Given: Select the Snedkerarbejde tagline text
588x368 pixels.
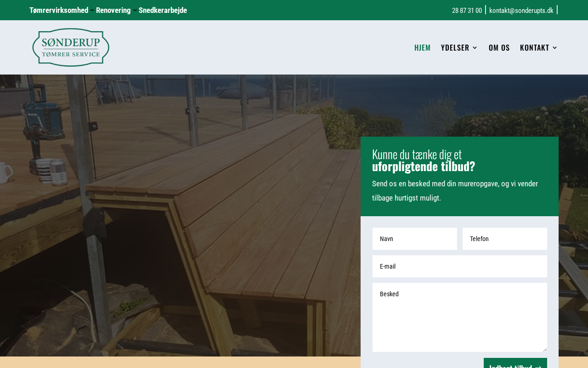Looking at the screenshot, I should pos(163,10).
